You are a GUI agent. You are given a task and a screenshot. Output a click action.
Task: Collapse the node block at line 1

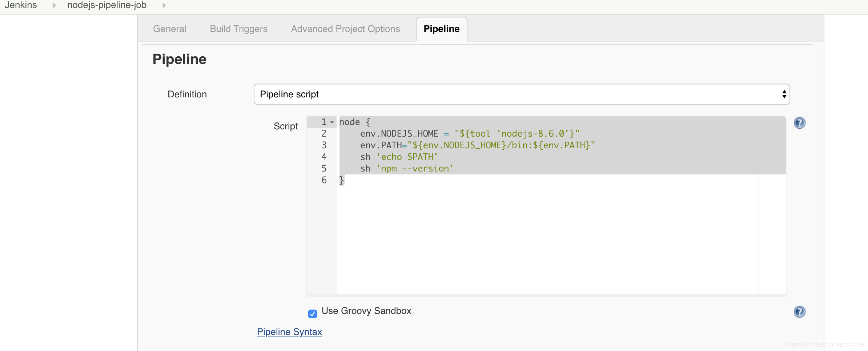pyautogui.click(x=332, y=122)
